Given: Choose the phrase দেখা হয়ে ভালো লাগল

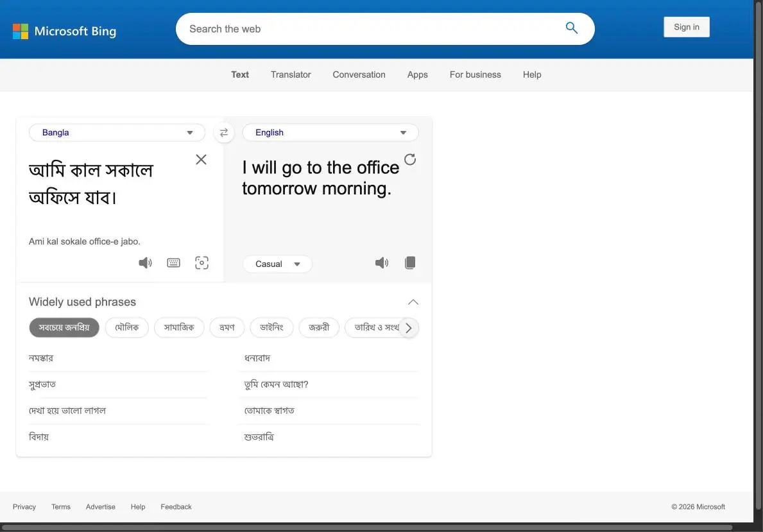Looking at the screenshot, I should (x=67, y=411).
